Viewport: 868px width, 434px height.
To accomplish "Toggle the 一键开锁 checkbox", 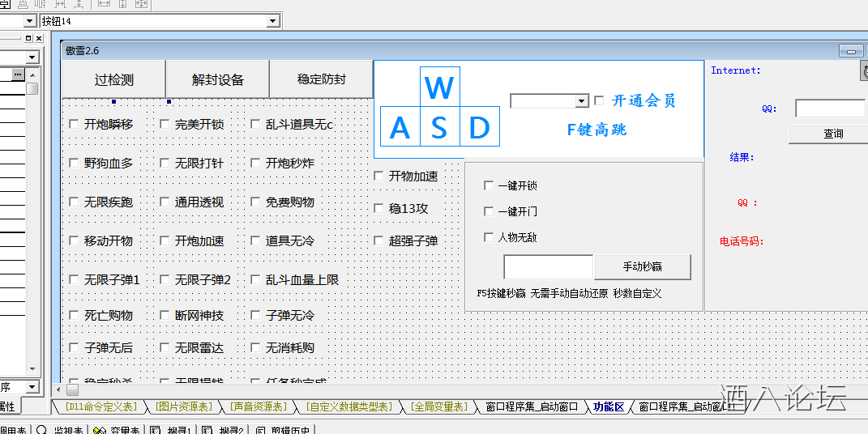I will tap(488, 185).
